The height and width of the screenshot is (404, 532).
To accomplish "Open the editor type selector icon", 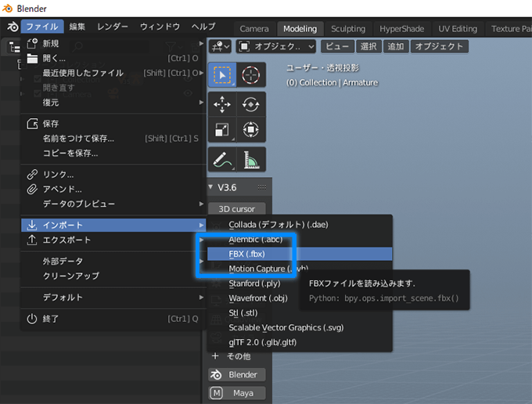I will tap(221, 46).
